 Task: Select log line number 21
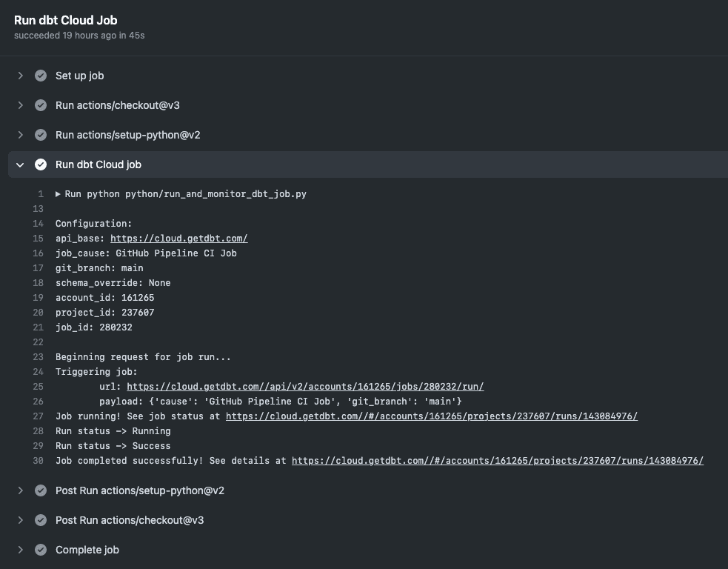click(x=38, y=327)
